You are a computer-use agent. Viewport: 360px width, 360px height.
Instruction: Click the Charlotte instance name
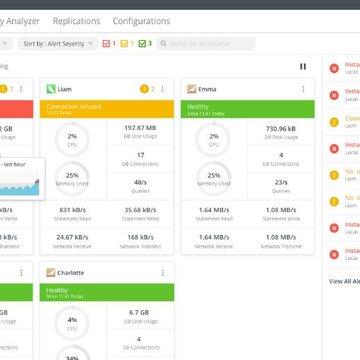(70, 273)
